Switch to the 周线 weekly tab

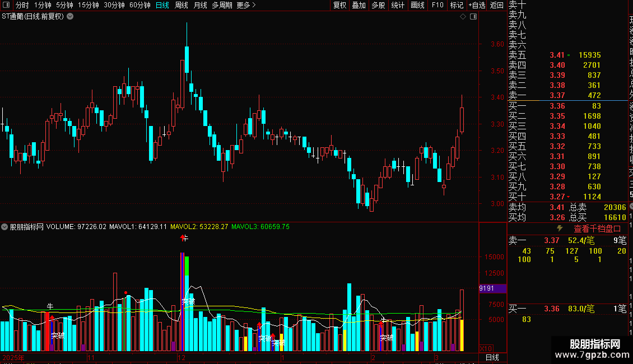(x=181, y=5)
